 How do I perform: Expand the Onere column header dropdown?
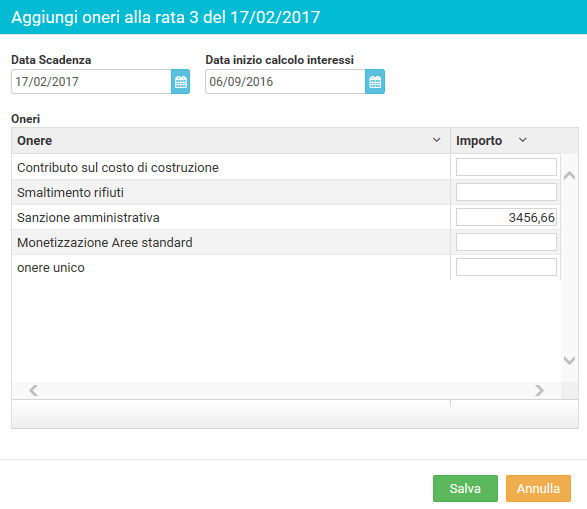(436, 140)
